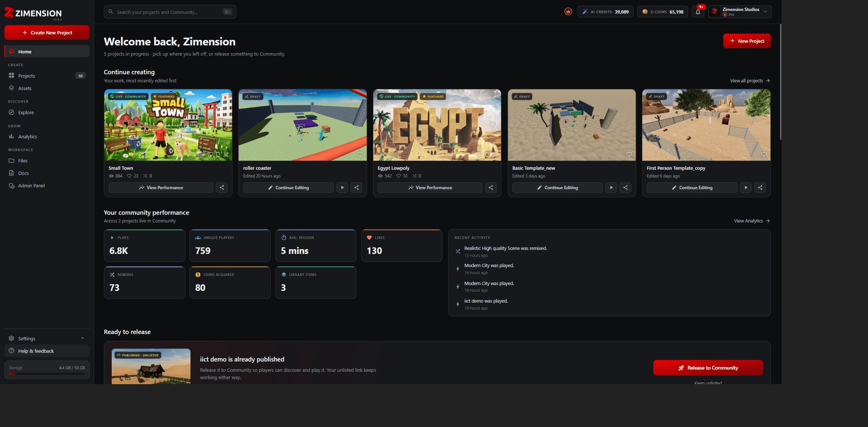Open View Analytics link
The width and height of the screenshot is (868, 427).
[752, 221]
